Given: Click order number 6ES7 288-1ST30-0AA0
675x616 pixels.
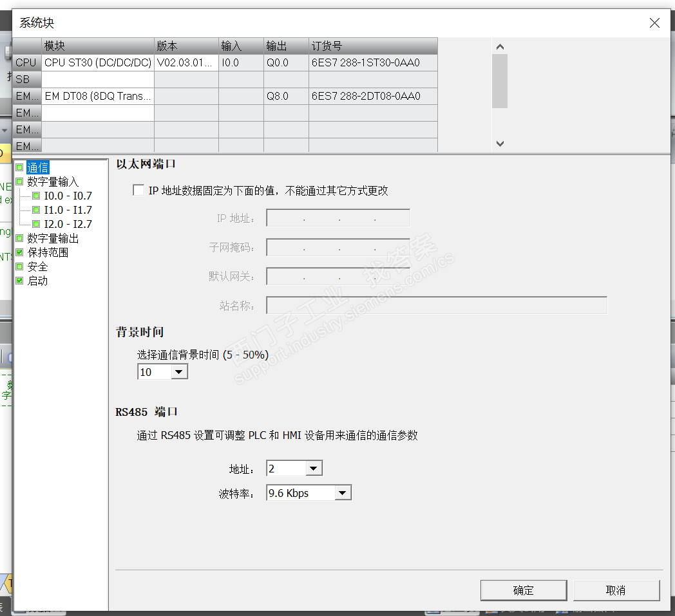Looking at the screenshot, I should point(373,62).
